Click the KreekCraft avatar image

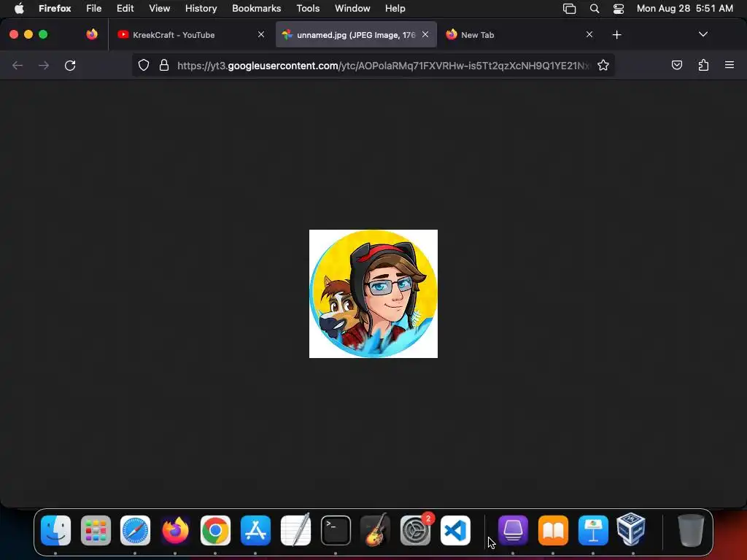(x=373, y=294)
